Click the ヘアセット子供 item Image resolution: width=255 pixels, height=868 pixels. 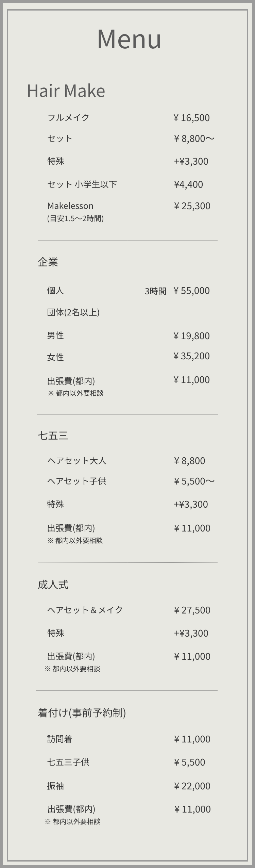(x=77, y=481)
